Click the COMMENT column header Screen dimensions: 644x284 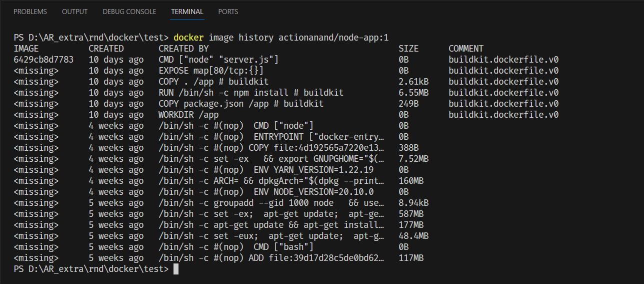tap(466, 49)
